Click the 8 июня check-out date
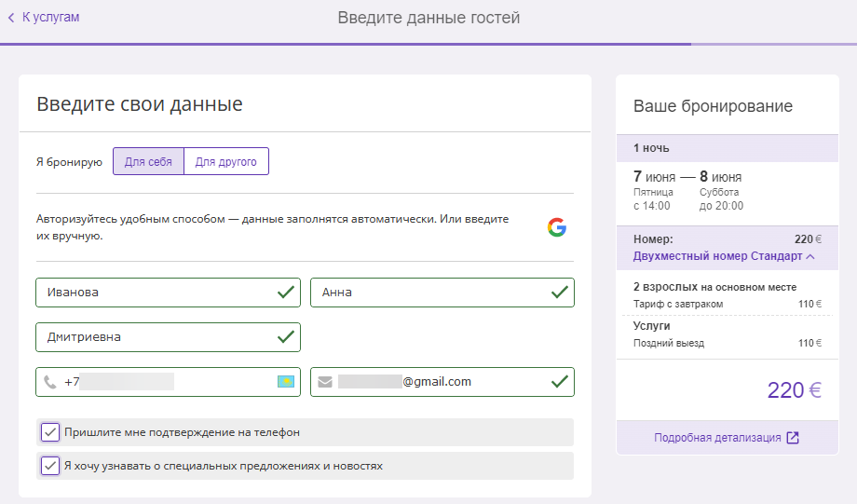The image size is (857, 504). pyautogui.click(x=720, y=177)
